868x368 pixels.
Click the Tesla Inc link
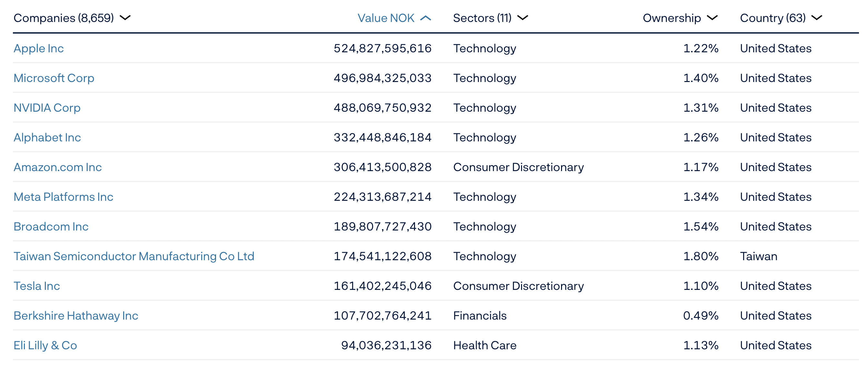tap(37, 286)
